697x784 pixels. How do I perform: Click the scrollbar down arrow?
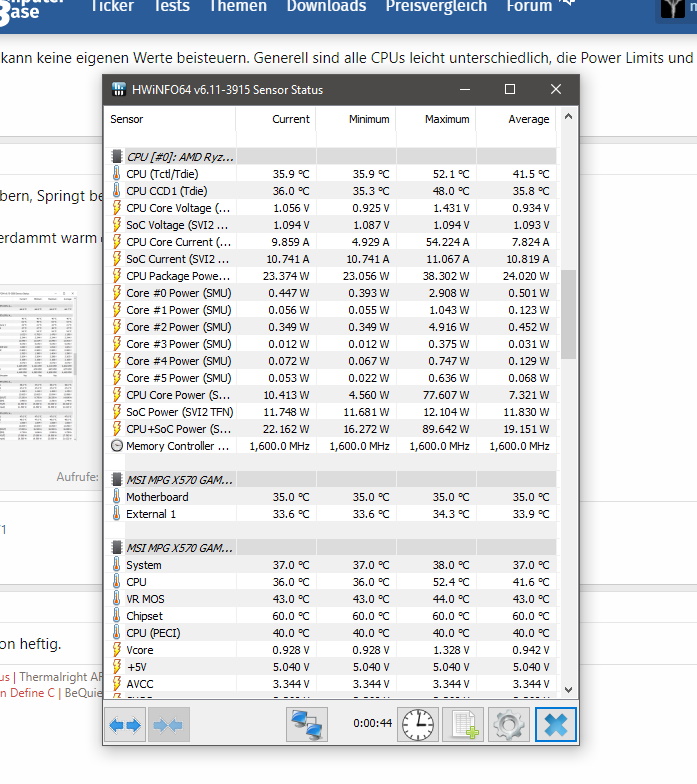coord(568,690)
